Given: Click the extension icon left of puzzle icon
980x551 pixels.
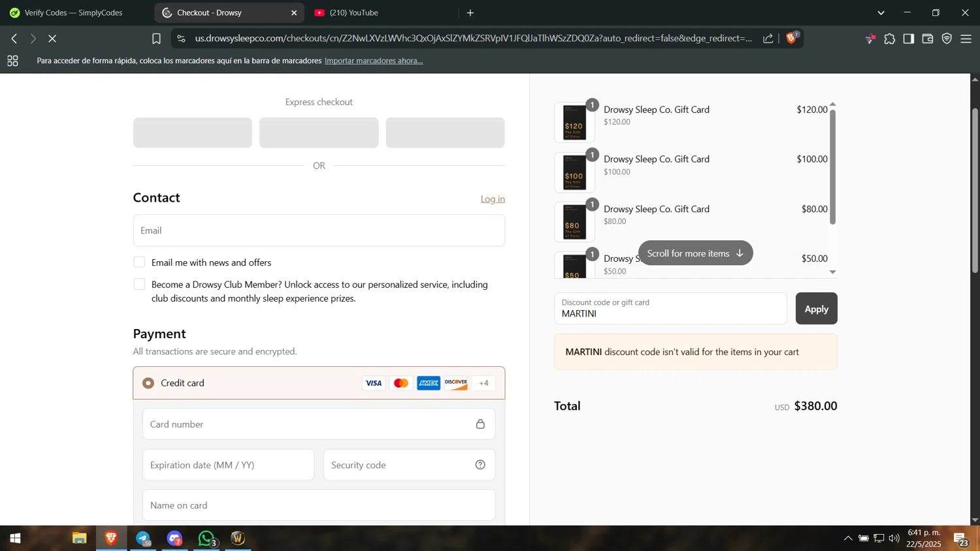Looking at the screenshot, I should point(870,39).
